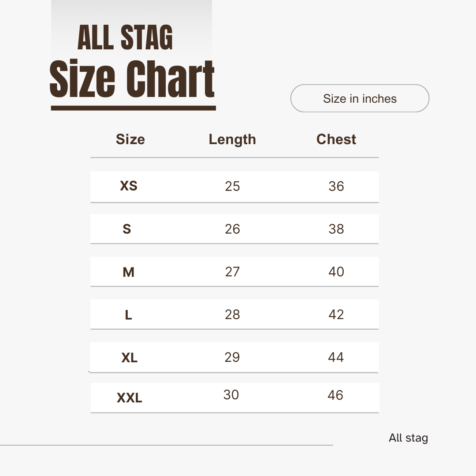Click the "Chest" column header
The height and width of the screenshot is (476, 476).
click(x=336, y=139)
